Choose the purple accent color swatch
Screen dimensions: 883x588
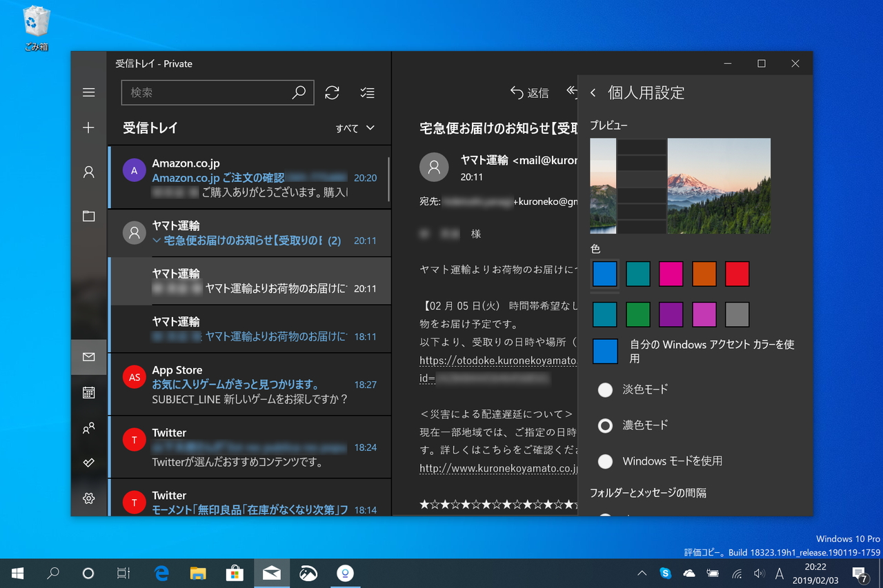click(671, 315)
